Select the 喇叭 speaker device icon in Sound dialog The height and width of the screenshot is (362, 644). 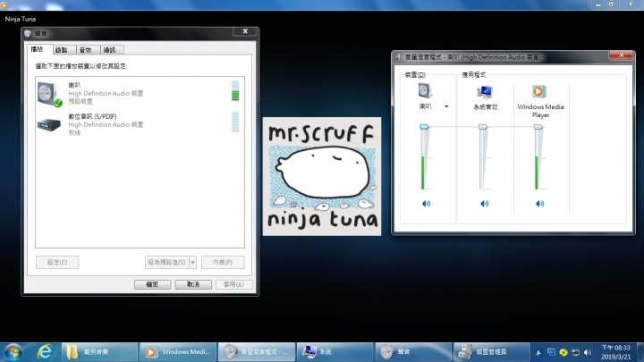coord(49,94)
